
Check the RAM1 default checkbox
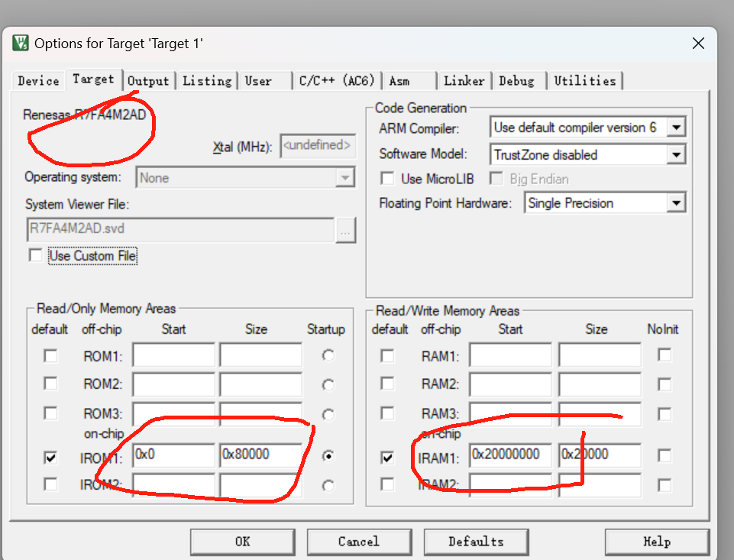387,356
